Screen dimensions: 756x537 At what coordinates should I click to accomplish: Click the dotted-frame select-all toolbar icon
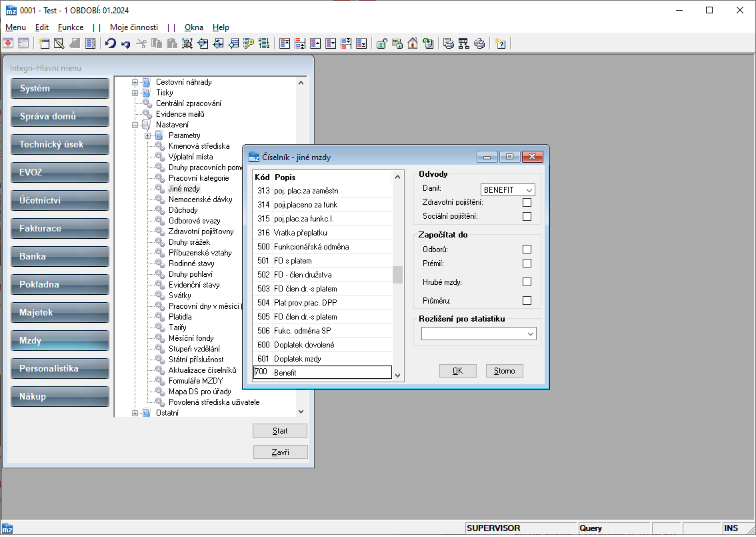tap(187, 43)
